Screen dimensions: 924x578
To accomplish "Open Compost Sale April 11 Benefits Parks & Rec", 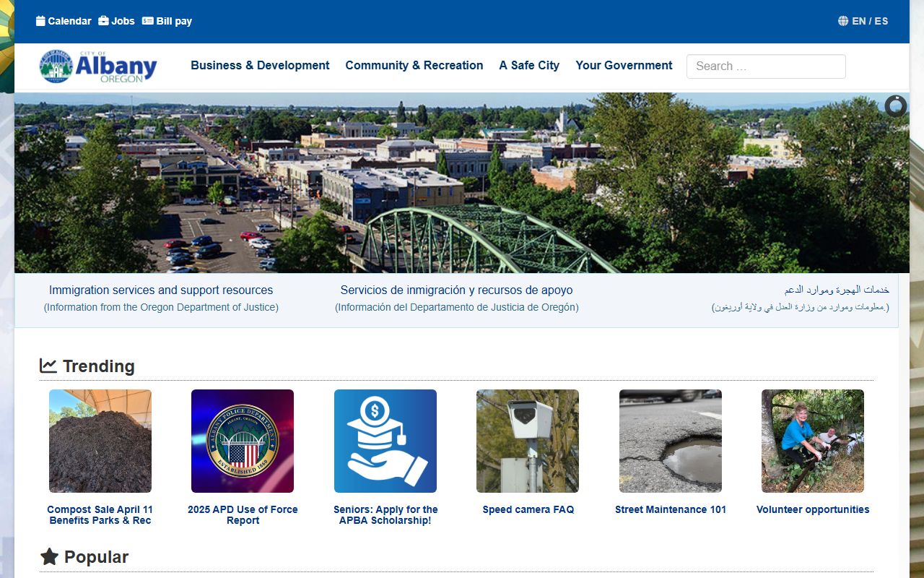I will click(x=100, y=514).
